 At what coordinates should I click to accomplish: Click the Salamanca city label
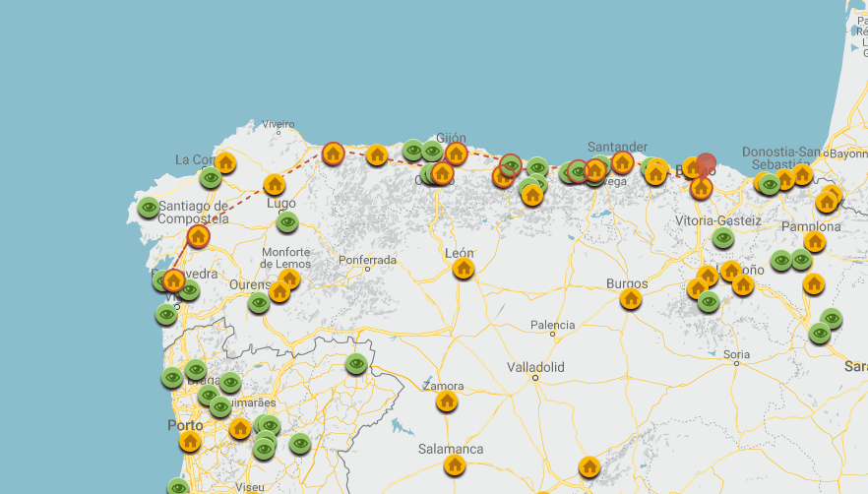tap(451, 449)
